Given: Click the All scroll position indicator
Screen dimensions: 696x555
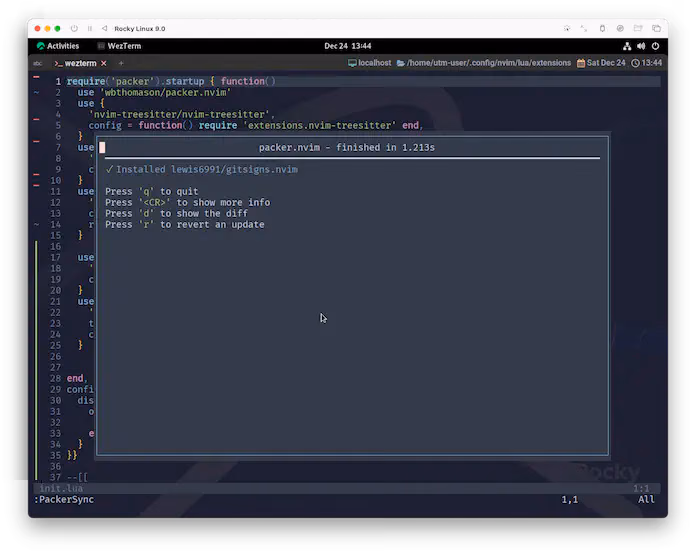Looking at the screenshot, I should tap(646, 500).
